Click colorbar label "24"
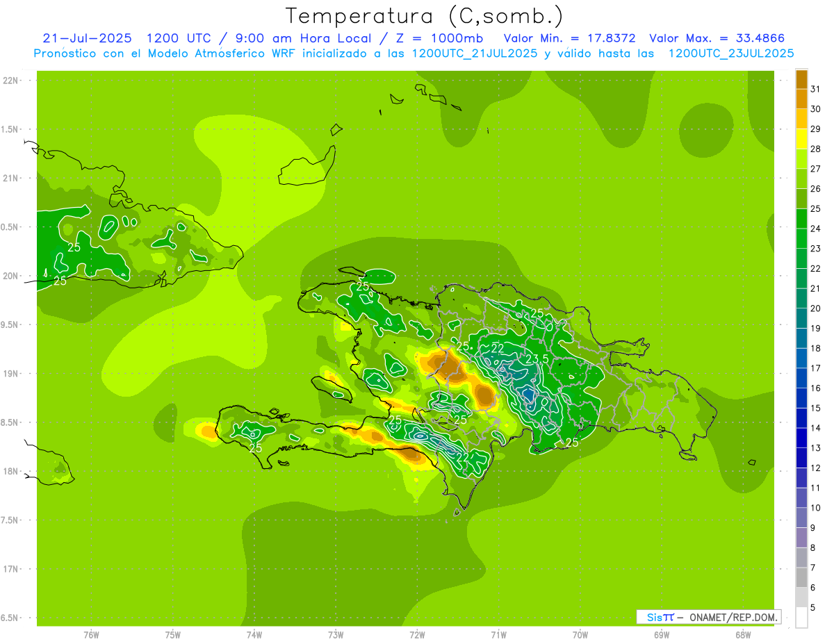Screen dimensions: 834x644 tap(816, 228)
